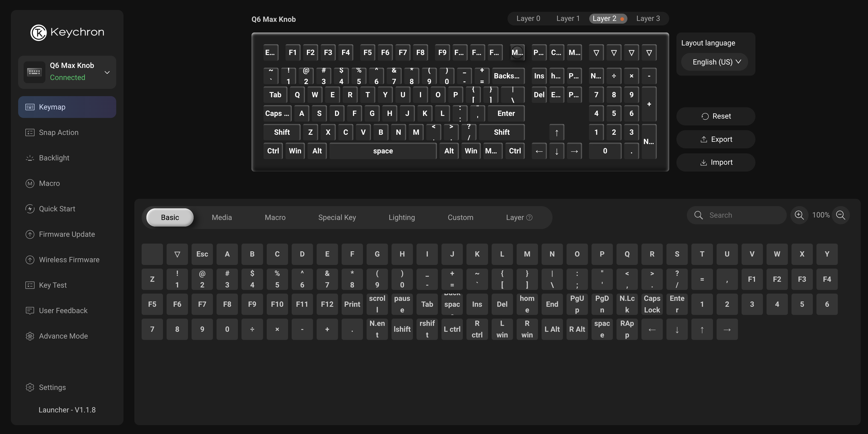The image size is (868, 434).
Task: Click the zoom in magnifier icon
Action: [x=799, y=215]
